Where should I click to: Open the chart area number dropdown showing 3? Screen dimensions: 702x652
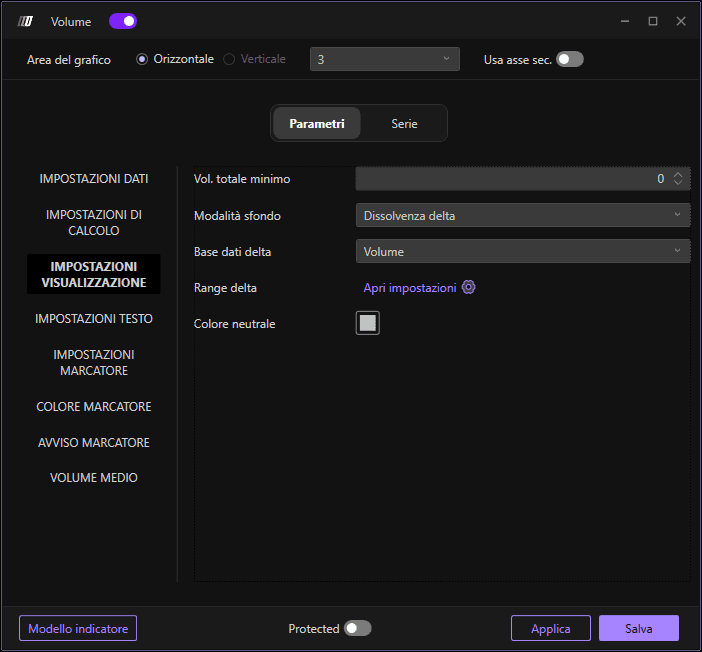[385, 59]
